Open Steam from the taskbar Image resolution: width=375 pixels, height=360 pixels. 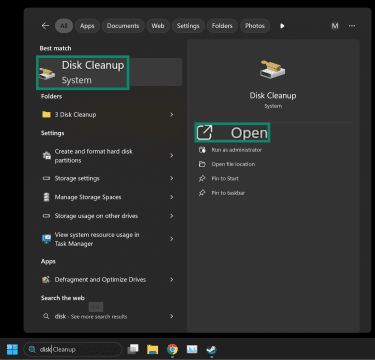coord(211,349)
